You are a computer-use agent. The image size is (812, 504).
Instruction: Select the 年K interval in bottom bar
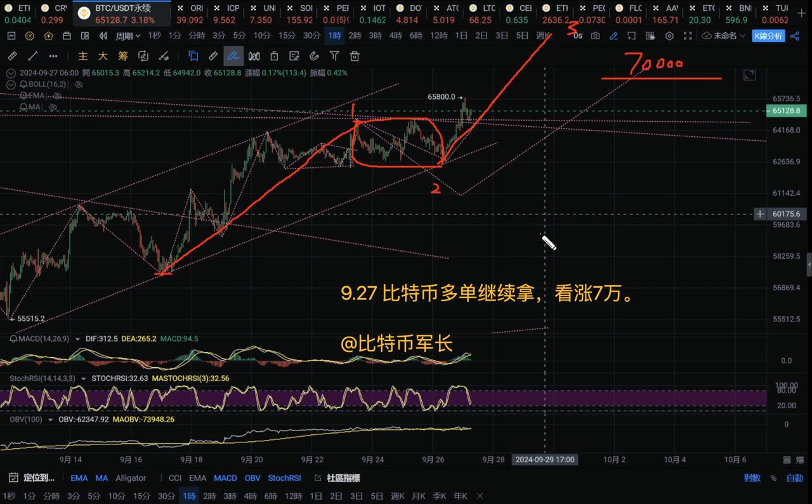pos(460,496)
